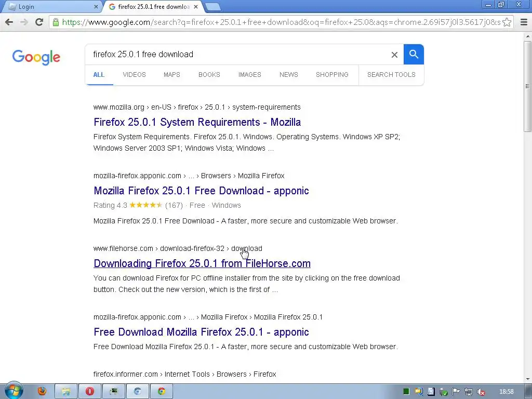
Task: Click the URL address bar
Action: coord(281,22)
